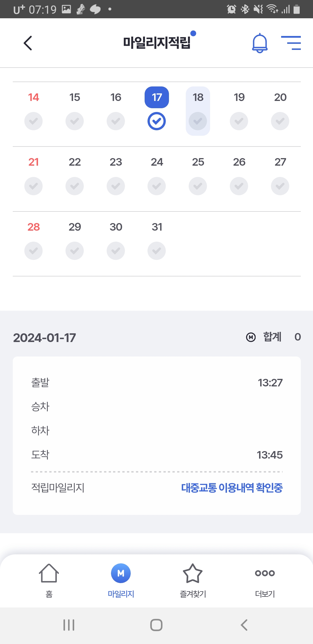Tap the 2024-01-17 trip detail card
The height and width of the screenshot is (644, 313).
156,435
